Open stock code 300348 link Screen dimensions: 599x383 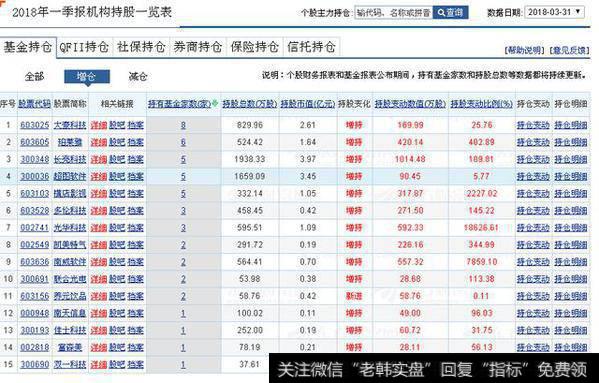[34, 159]
